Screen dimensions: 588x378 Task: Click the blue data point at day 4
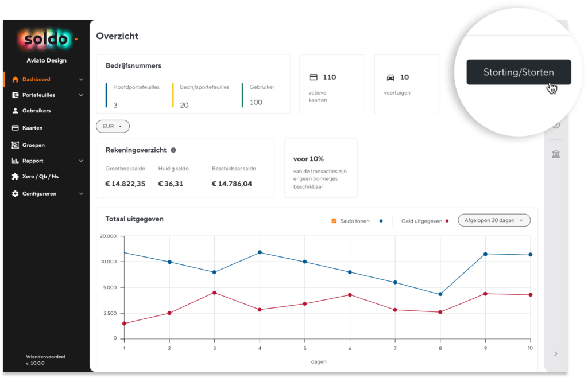coord(260,252)
